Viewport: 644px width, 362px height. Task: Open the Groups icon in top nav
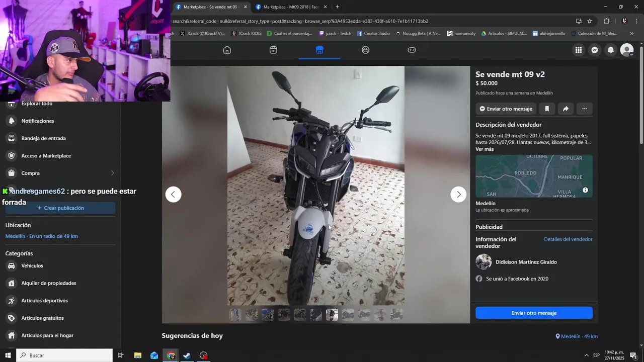(366, 50)
